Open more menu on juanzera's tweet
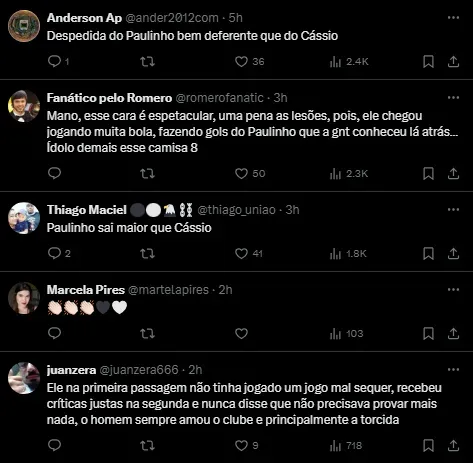This screenshot has height=463, width=473. coord(453,370)
